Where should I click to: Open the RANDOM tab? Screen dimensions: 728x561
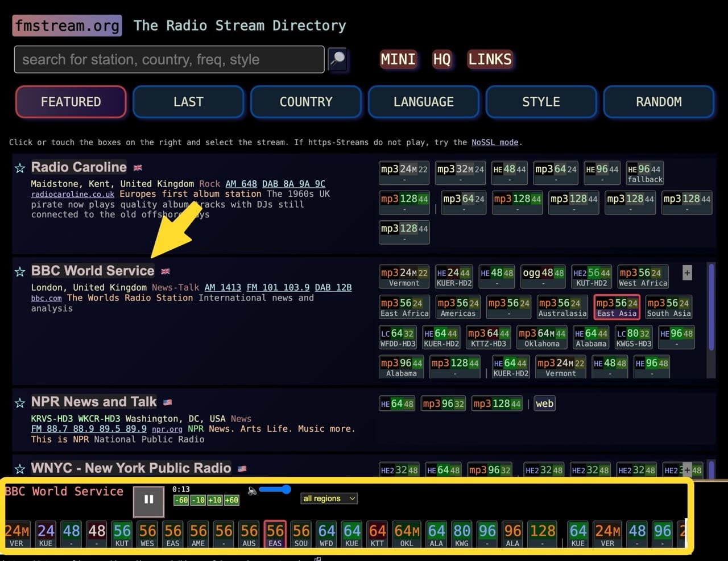(x=659, y=102)
